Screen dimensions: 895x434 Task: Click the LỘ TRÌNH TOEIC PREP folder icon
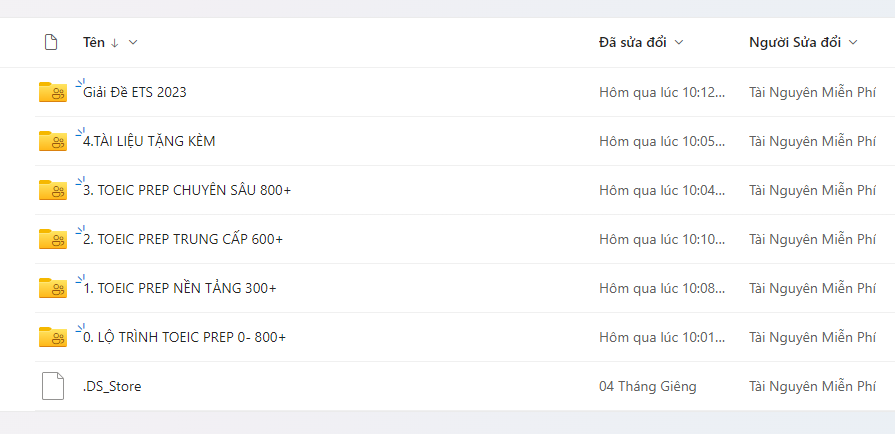click(52, 338)
